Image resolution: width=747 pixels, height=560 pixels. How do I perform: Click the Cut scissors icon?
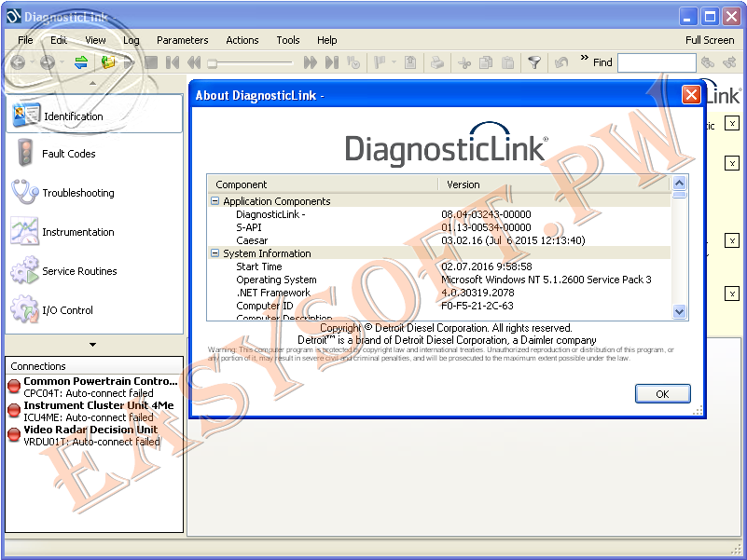(x=464, y=62)
